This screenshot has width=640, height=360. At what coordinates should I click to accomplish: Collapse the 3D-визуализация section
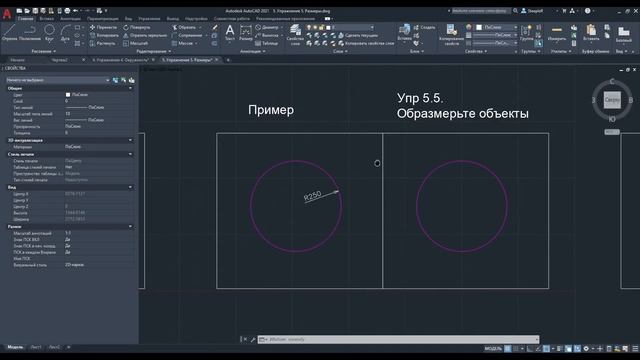coord(130,140)
